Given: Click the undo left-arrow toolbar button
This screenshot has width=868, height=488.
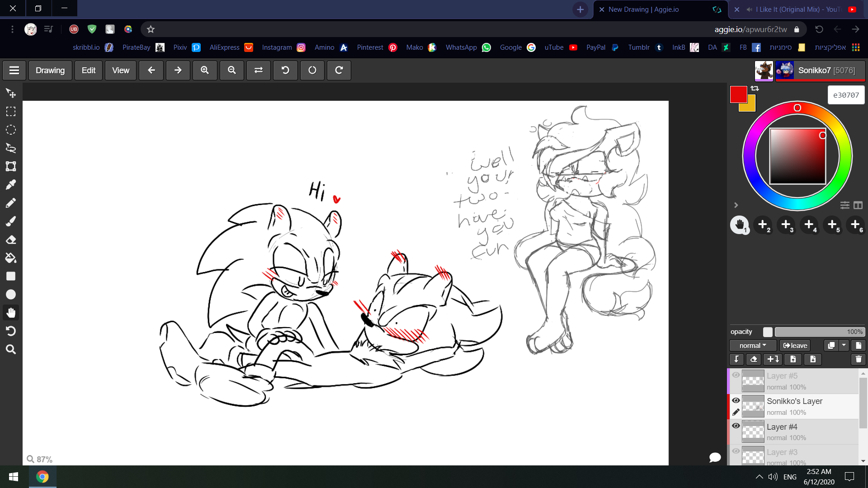Looking at the screenshot, I should 151,70.
